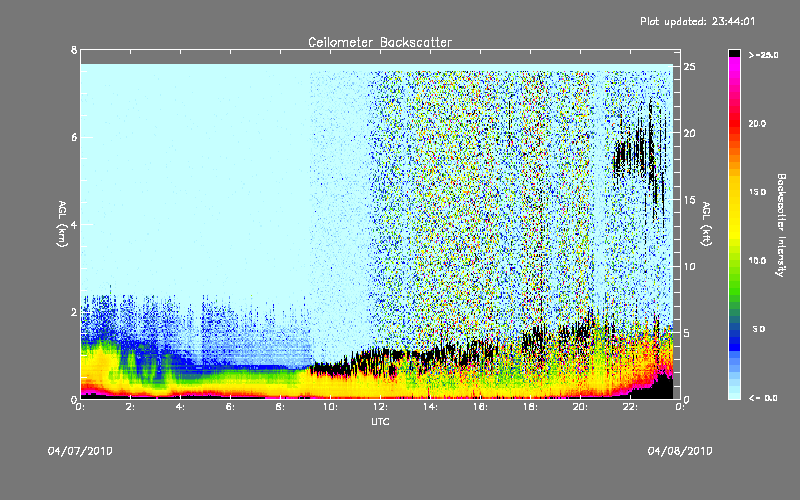
Task: Click the "Ceilometer Backscatter" plot title
Action: [380, 42]
